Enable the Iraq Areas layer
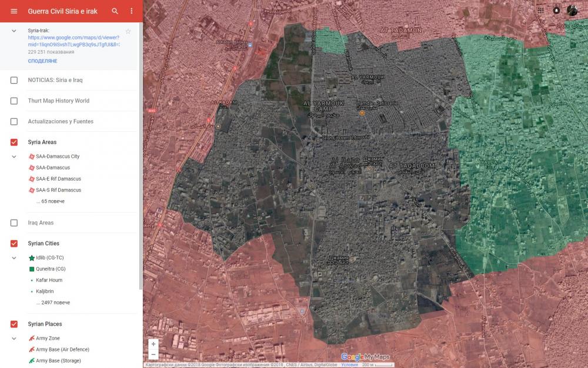 tap(14, 223)
